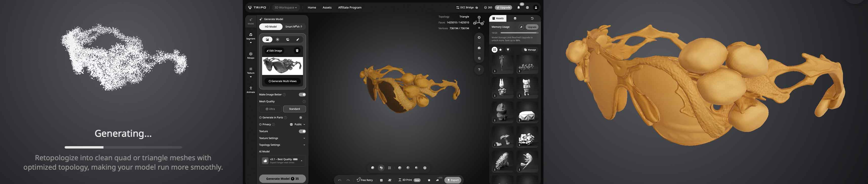Click the viewport camera screenshot icon
The image size is (868, 184).
[x=479, y=48]
